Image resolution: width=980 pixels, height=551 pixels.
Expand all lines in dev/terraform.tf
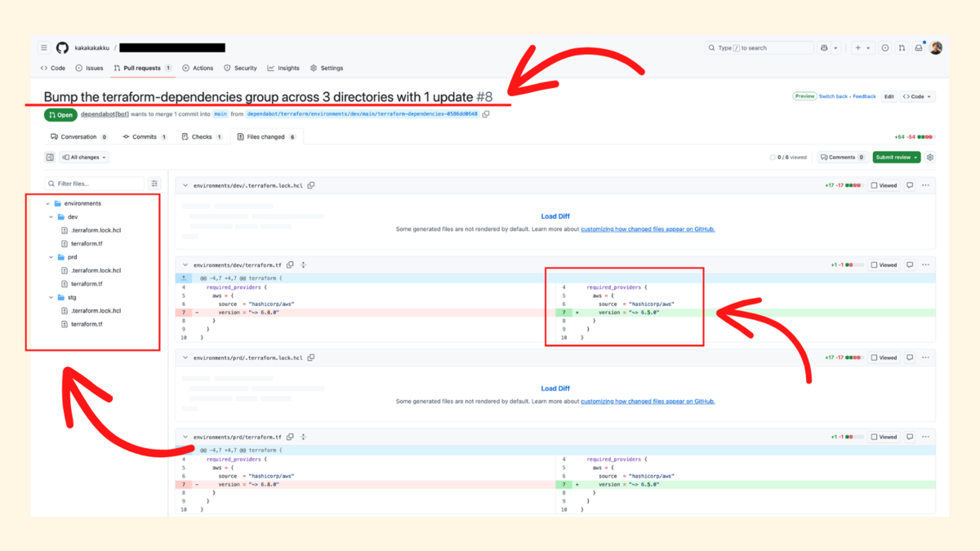[x=303, y=264]
